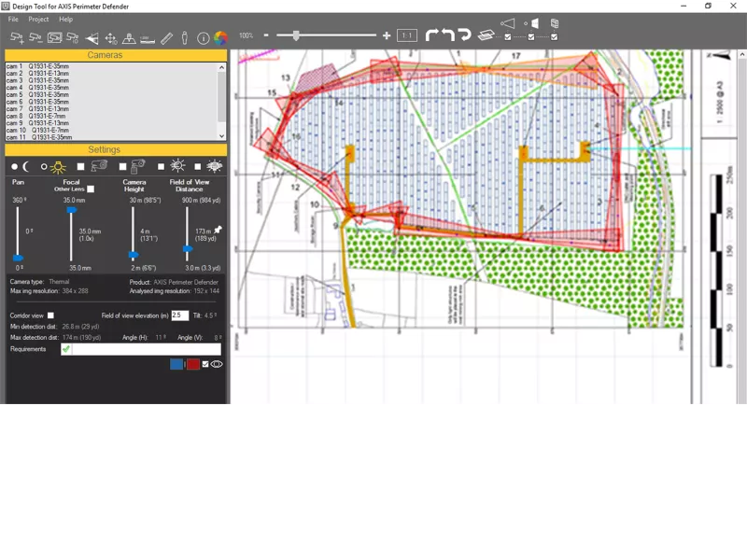Toggle the daylight sun icon setting
Viewport: 747px width, 560px height.
click(56, 166)
